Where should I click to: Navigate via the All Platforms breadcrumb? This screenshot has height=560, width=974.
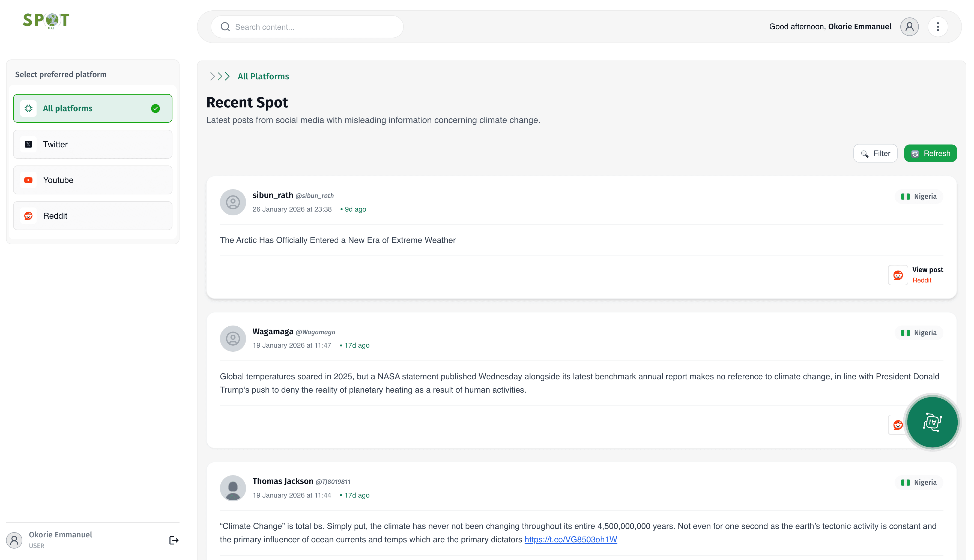click(x=263, y=76)
